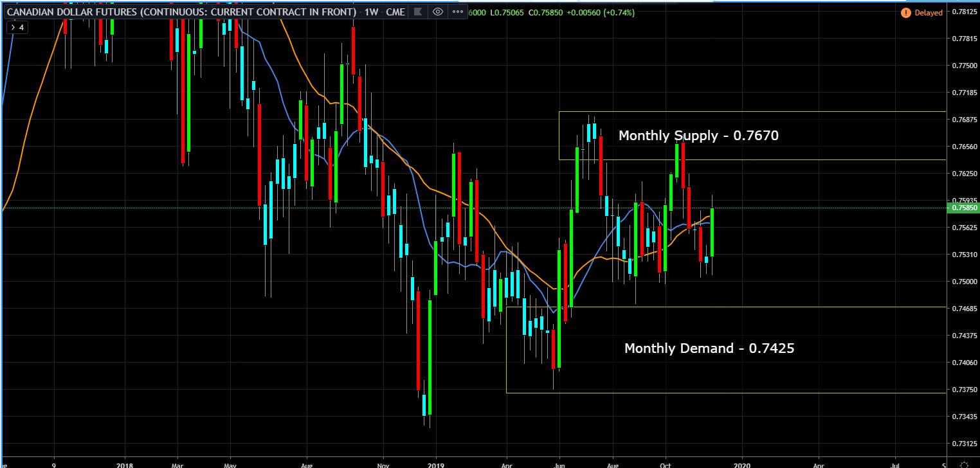Open the three-dots more options menu
The image size is (980, 468).
pyautogui.click(x=458, y=12)
